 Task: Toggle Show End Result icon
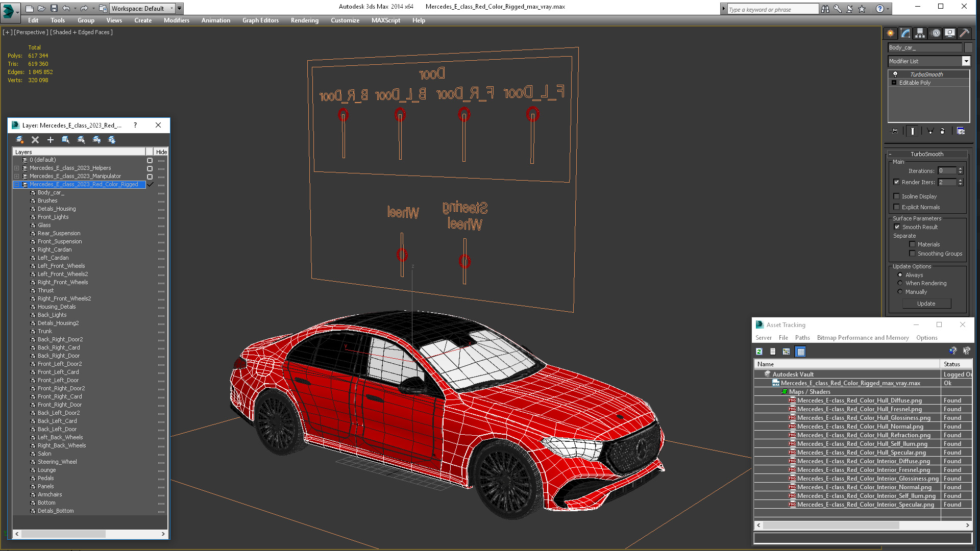[x=913, y=131]
